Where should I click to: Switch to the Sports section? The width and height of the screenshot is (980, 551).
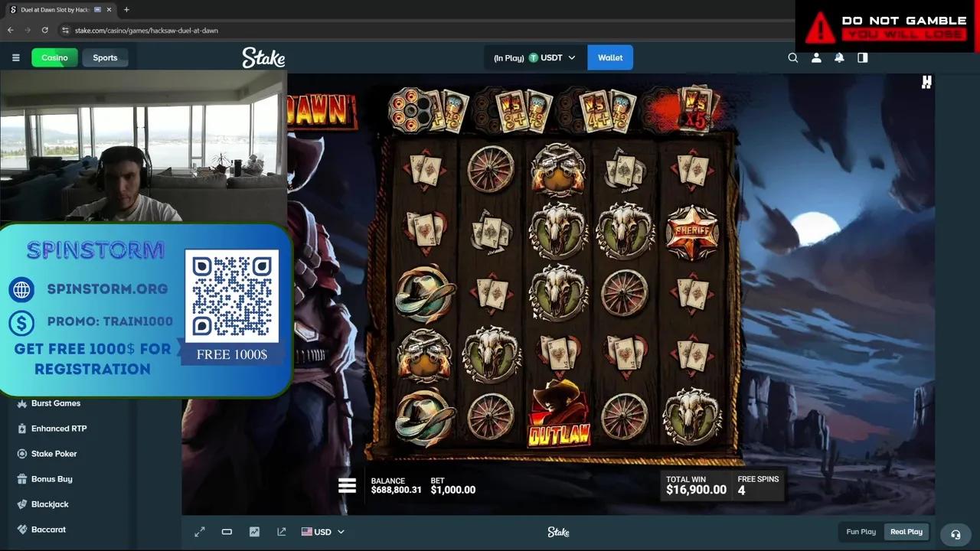coord(105,57)
